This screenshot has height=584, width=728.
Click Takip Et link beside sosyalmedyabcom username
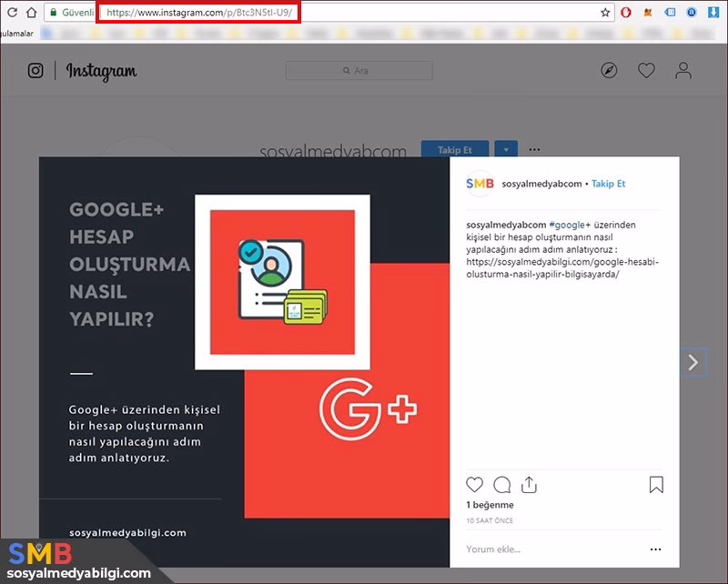609,184
